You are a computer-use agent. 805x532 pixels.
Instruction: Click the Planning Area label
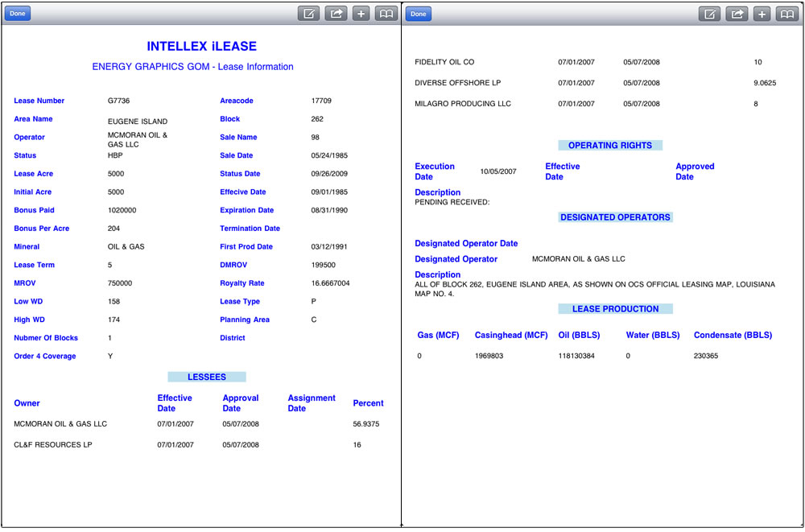[245, 320]
